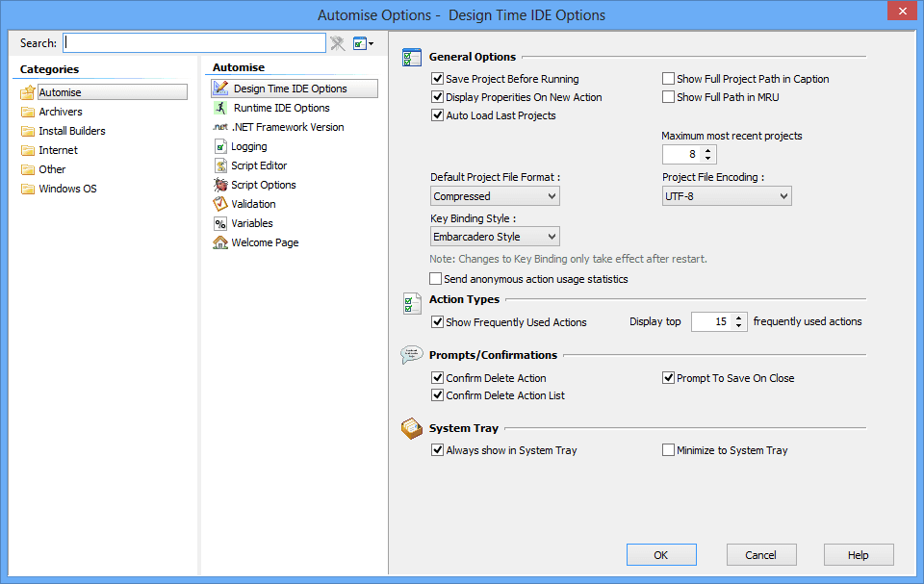924x584 pixels.
Task: Click the maximum recent projects number field
Action: pyautogui.click(x=681, y=154)
